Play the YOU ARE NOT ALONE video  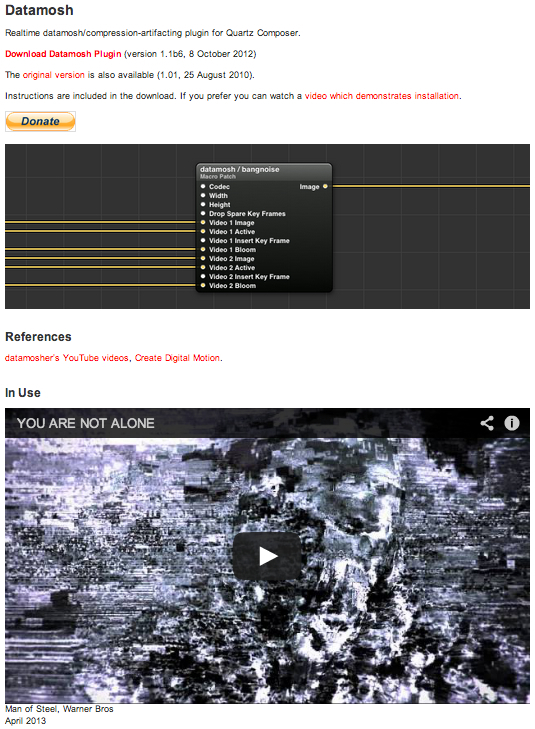point(267,556)
